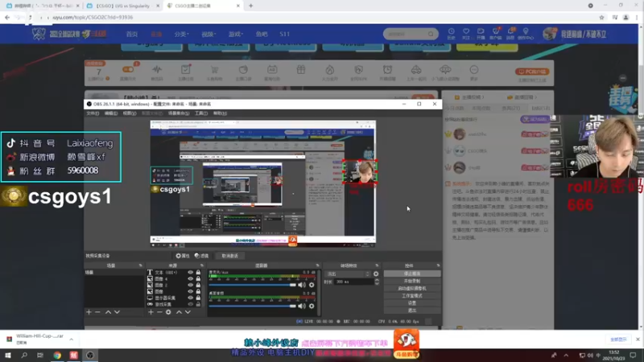Viewport: 644px width, 362px height.
Task: Show the 游戏采集 source via its eye icon
Action: 190,304
